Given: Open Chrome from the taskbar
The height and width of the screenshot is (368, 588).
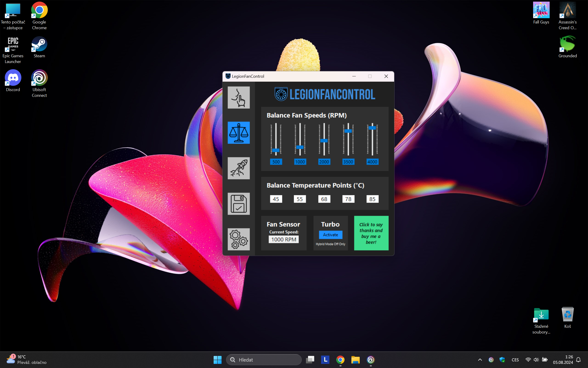Looking at the screenshot, I should click(340, 360).
